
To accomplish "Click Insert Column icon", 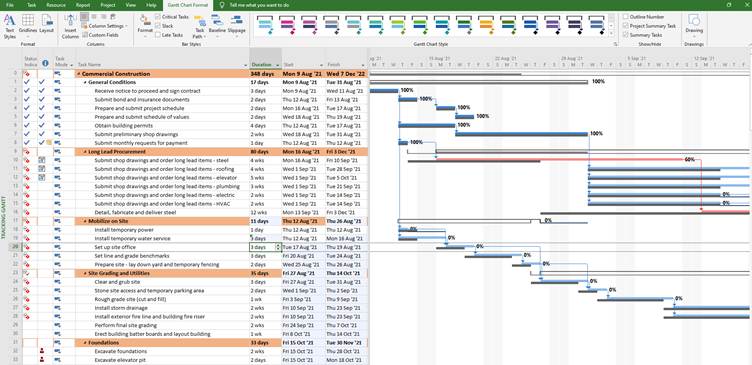I will (70, 26).
